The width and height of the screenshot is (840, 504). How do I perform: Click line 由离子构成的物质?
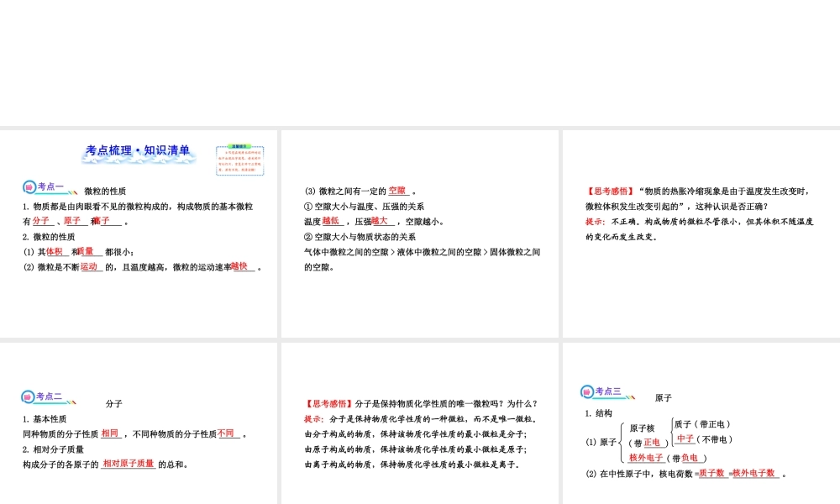click(412, 465)
